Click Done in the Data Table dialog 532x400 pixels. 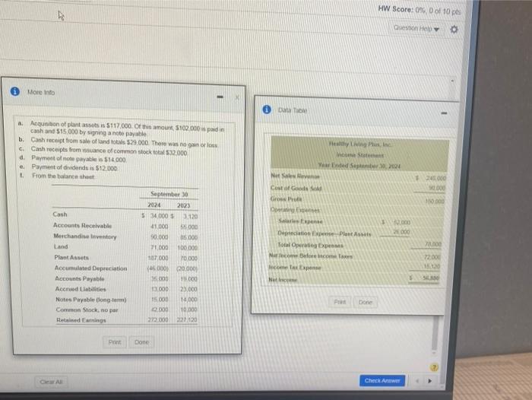click(x=366, y=302)
